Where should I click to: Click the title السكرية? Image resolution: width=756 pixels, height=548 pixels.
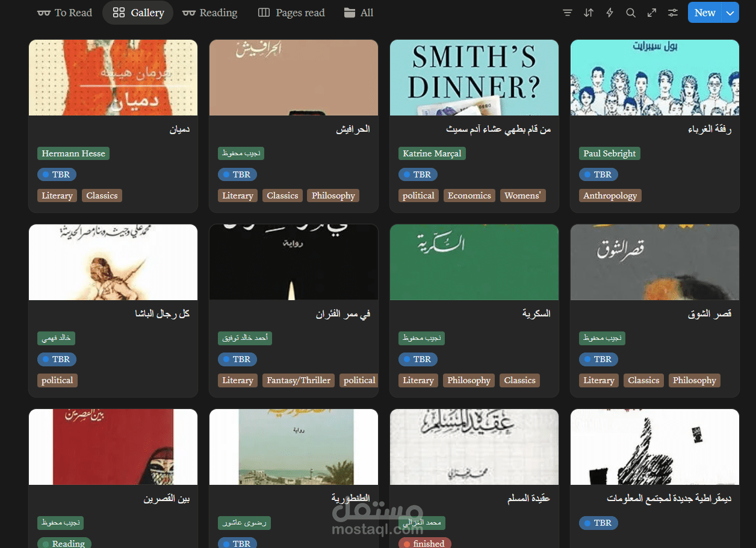[536, 314]
